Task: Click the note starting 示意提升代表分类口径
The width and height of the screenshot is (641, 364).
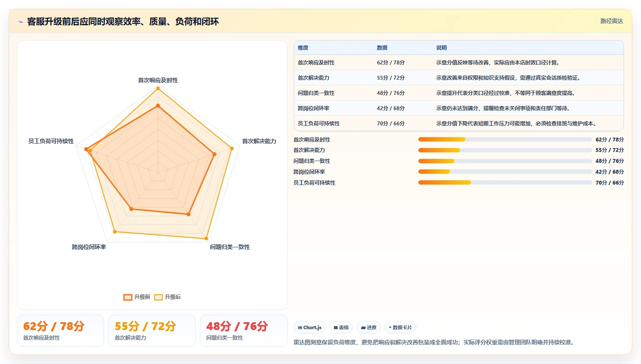Action: [x=505, y=93]
